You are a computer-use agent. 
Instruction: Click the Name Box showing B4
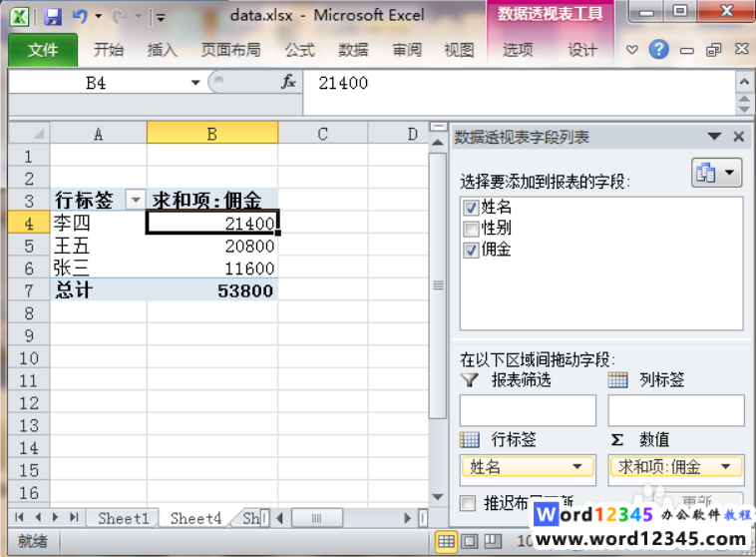(96, 83)
